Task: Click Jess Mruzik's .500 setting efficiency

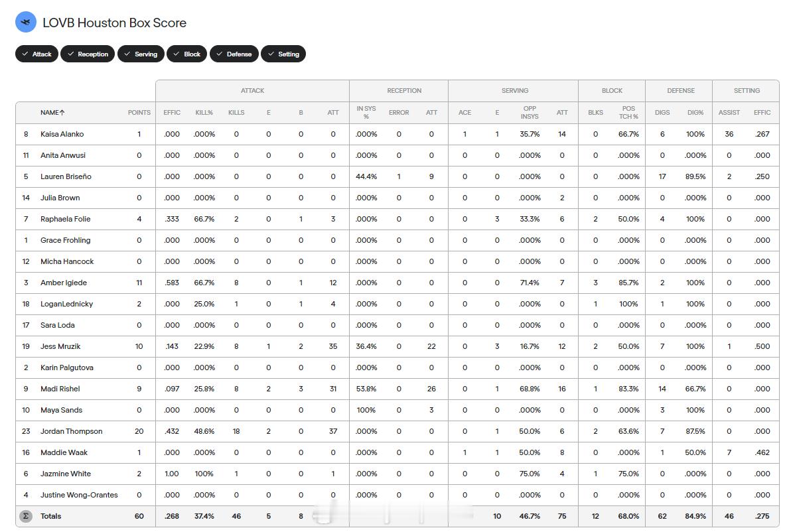Action: [762, 346]
